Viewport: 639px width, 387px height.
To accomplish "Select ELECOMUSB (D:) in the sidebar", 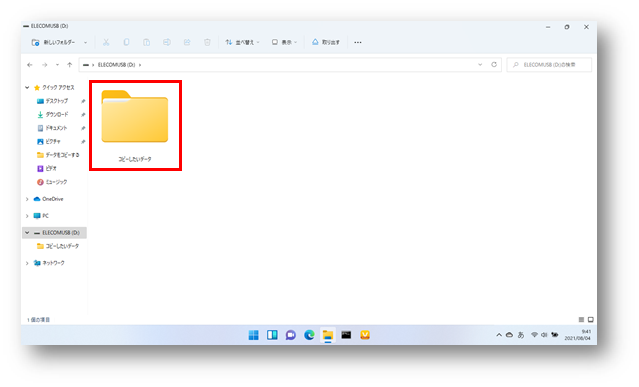I will pyautogui.click(x=57, y=233).
